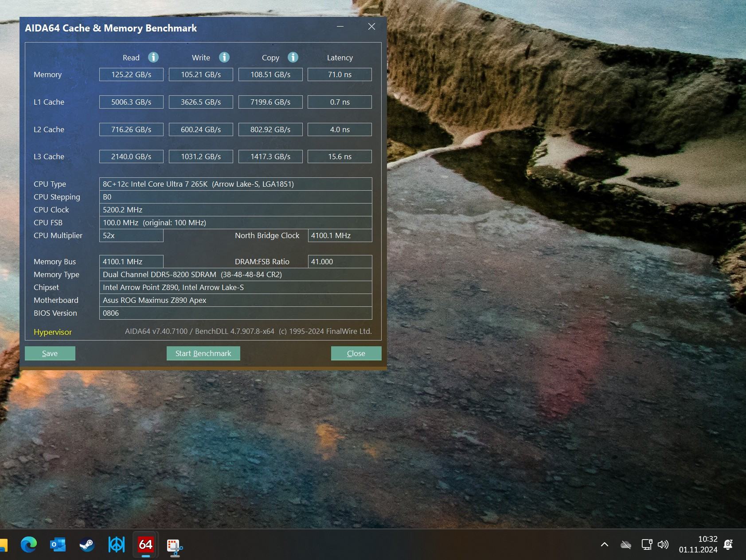Screen dimensions: 746x560
Task: Click the CPU Clock value 5200.2 MHz
Action: click(x=236, y=210)
